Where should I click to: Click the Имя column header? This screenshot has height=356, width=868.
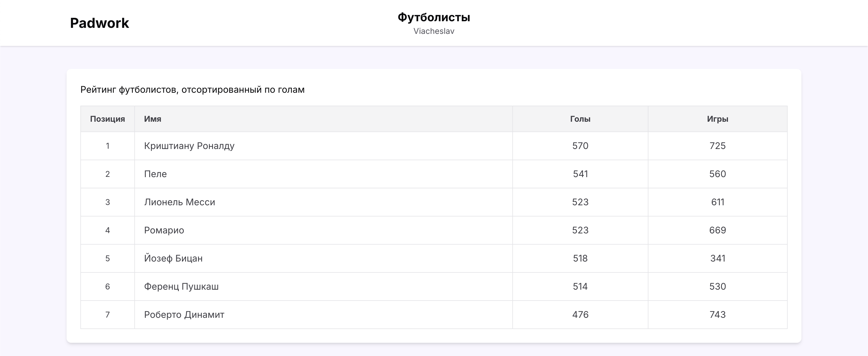click(153, 119)
